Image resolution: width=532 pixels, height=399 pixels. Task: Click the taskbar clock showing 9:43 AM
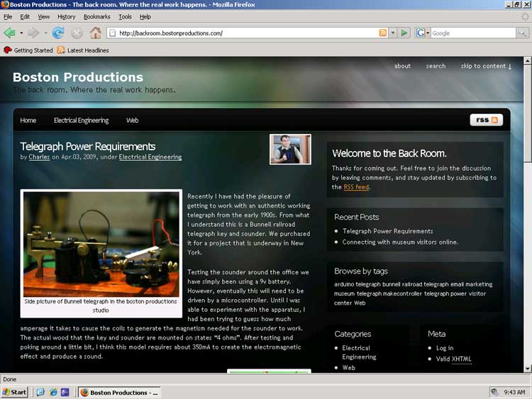coord(514,392)
